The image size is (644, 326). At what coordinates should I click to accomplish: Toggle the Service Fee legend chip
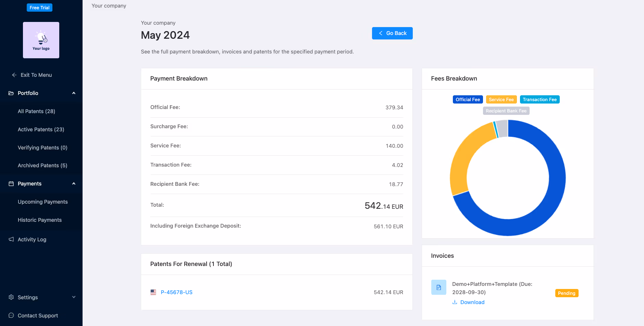(x=501, y=99)
